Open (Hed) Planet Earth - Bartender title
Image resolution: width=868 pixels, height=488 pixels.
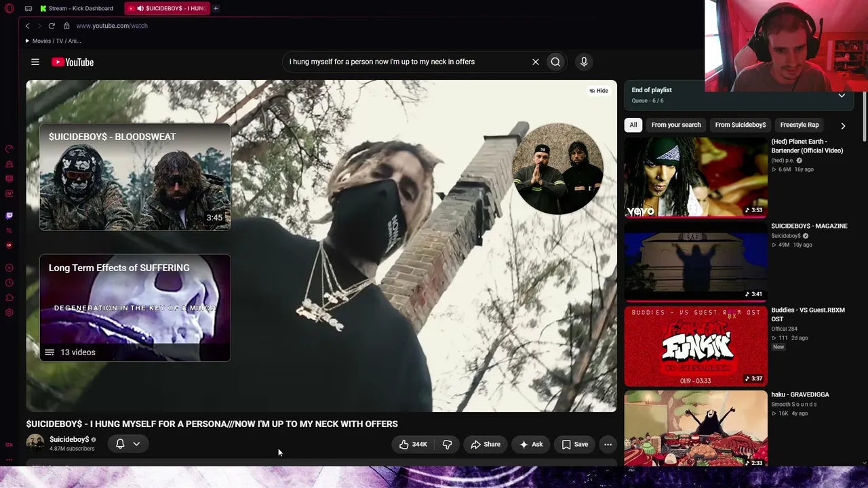coord(807,146)
